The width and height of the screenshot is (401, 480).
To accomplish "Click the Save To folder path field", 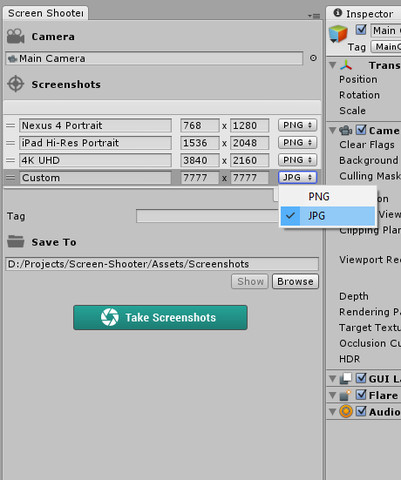I will tap(162, 264).
